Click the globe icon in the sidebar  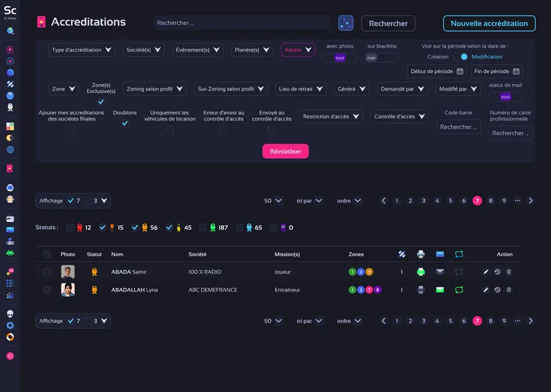[x=10, y=149]
